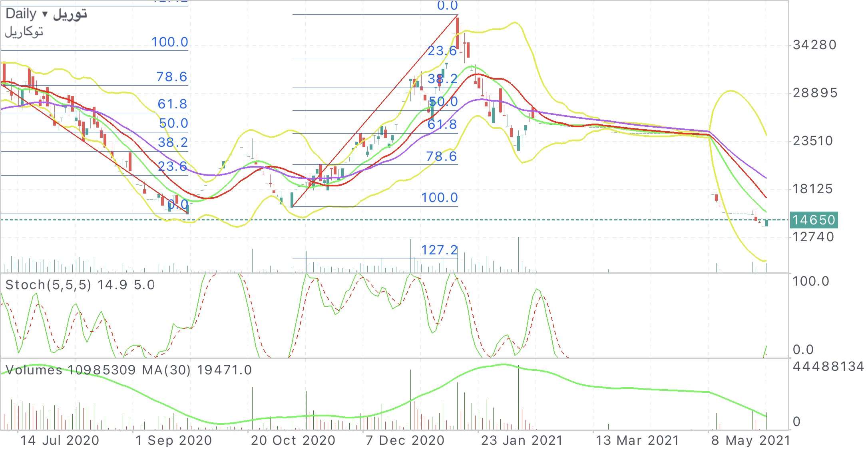Viewport: 868px width, 450px height.
Task: Select the 127.2 Fibonacci extension label
Action: [x=439, y=250]
